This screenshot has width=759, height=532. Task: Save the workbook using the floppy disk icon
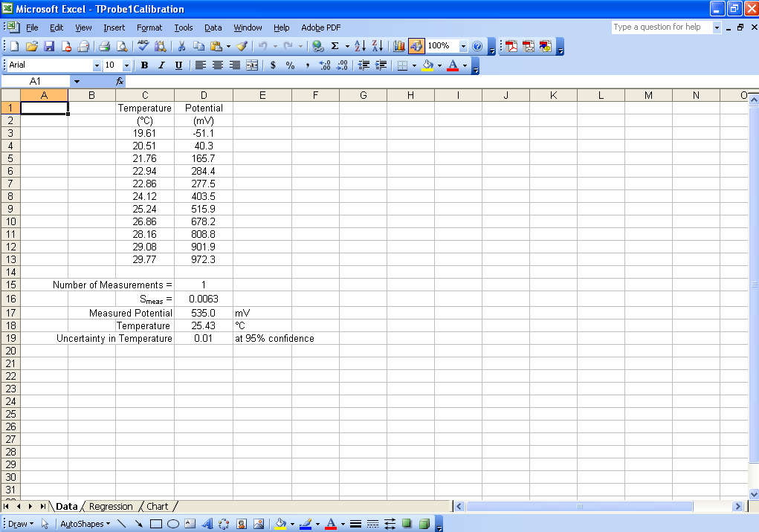click(49, 46)
